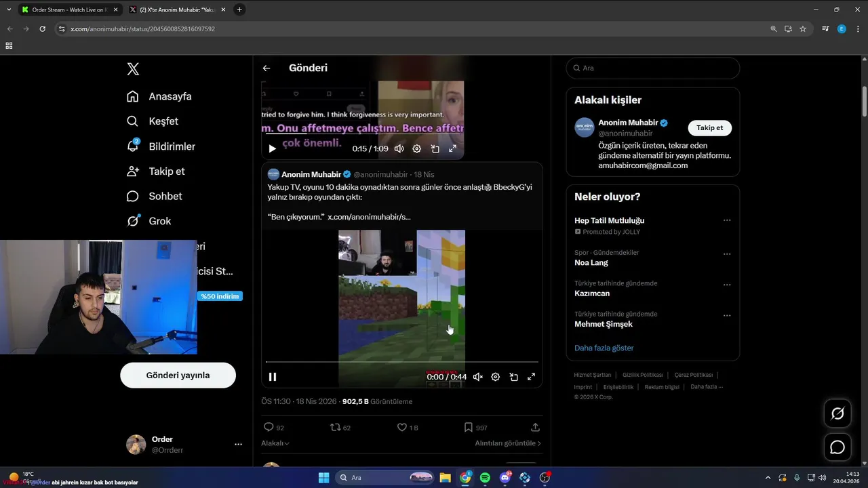Image resolution: width=868 pixels, height=488 pixels.
Task: Go back with the Gönderi arrow
Action: tap(267, 68)
